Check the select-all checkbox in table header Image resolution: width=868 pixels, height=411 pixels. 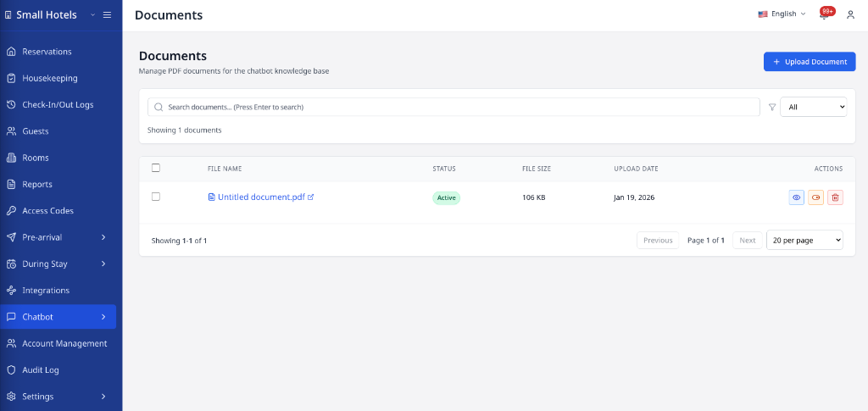[x=156, y=168]
